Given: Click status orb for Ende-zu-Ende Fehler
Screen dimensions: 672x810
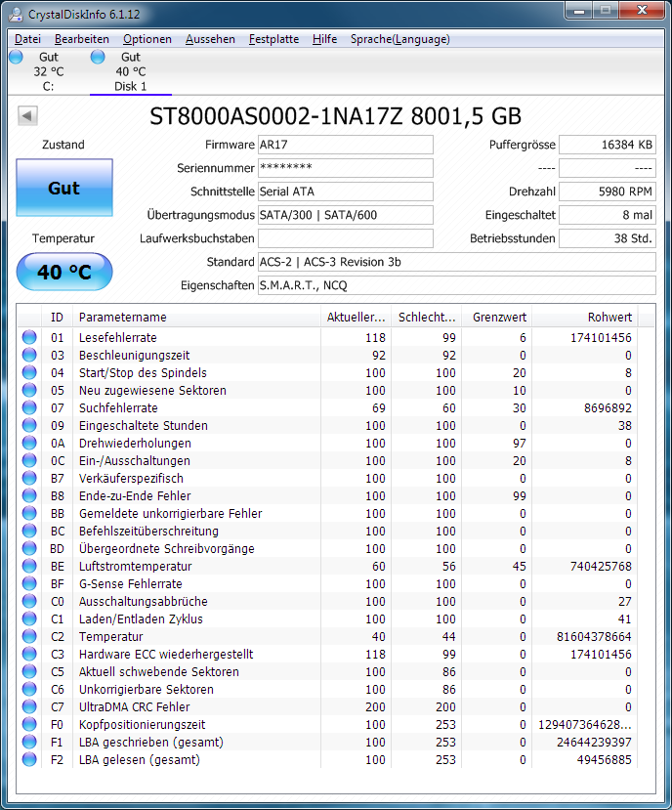Looking at the screenshot, I should tap(29, 495).
